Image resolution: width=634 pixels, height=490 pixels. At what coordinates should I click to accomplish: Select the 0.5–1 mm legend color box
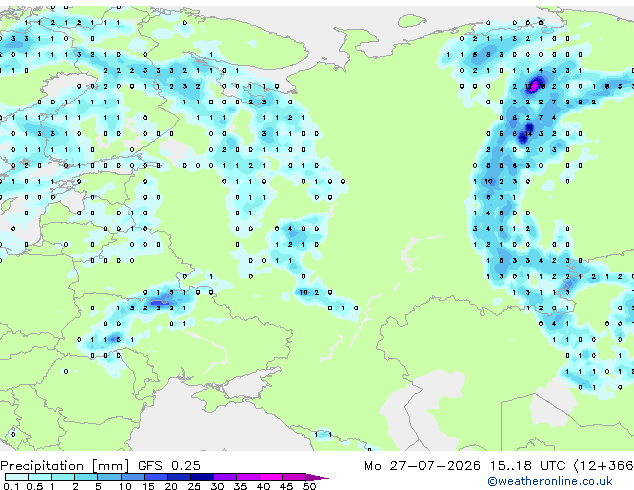pos(40,477)
